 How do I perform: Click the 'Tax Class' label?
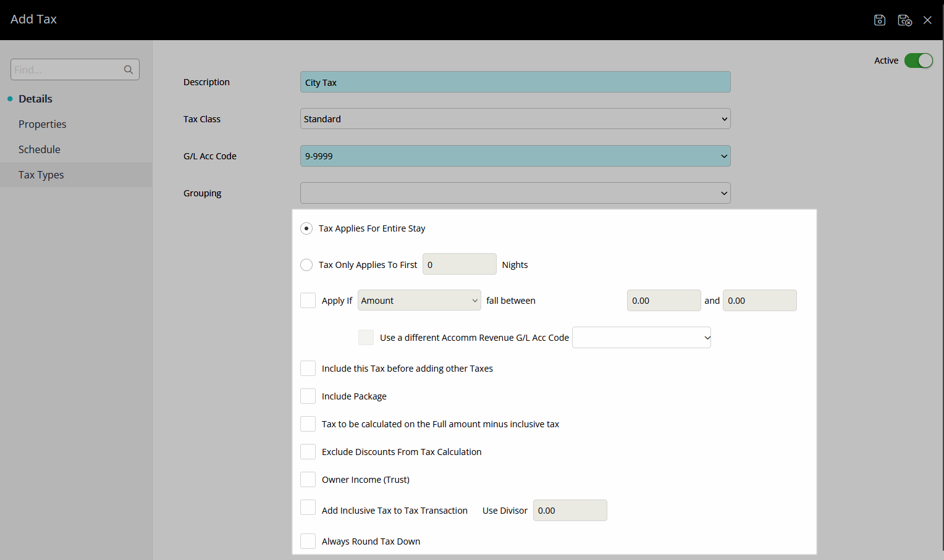click(202, 119)
